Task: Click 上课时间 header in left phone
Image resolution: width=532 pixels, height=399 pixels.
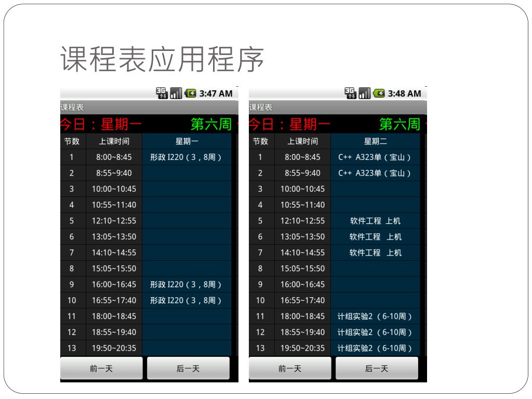Action: (x=114, y=141)
